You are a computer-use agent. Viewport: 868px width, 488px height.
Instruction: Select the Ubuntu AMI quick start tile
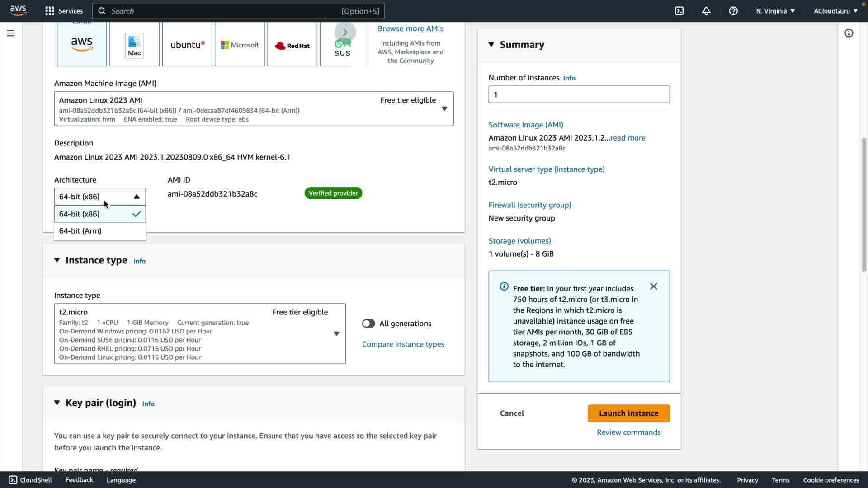pos(187,45)
